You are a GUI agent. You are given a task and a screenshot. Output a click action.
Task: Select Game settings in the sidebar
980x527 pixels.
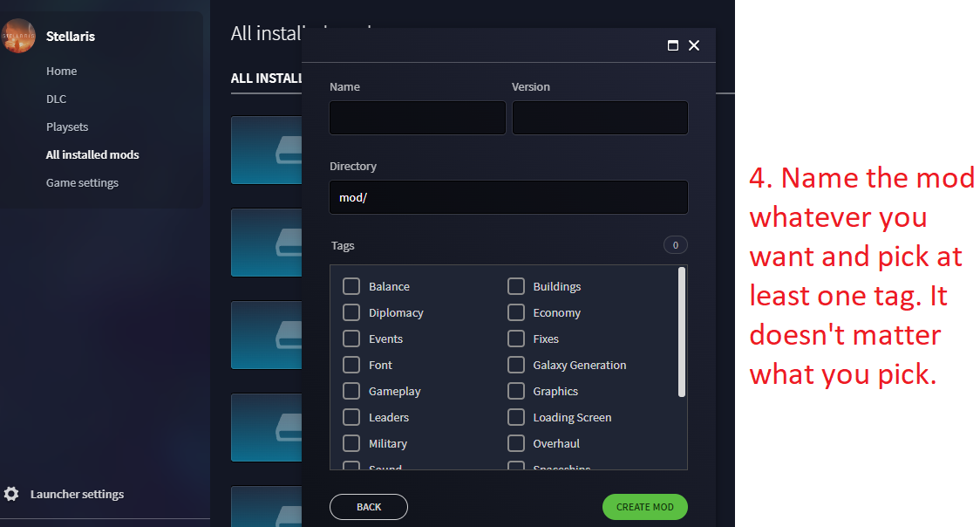coord(83,182)
